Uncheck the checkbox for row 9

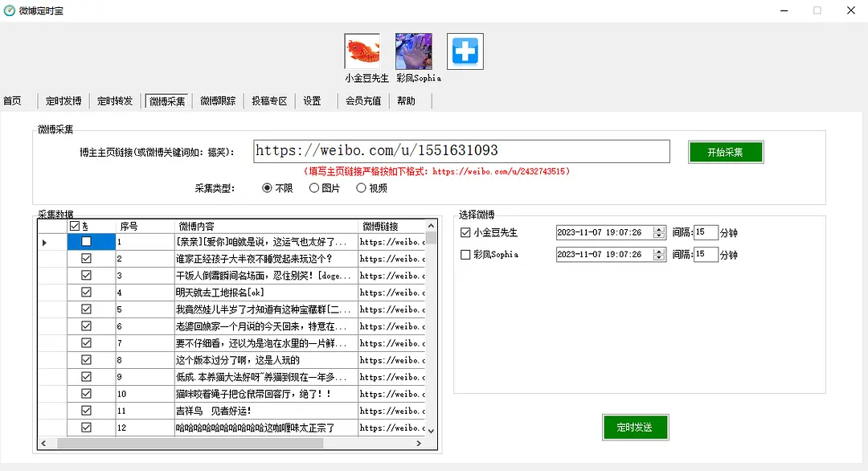pos(86,377)
